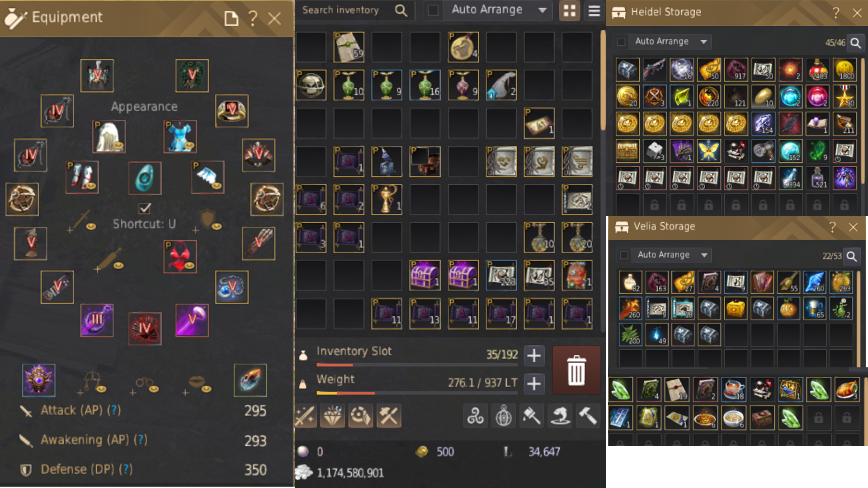Click the inventory trash can icon

pos(576,370)
